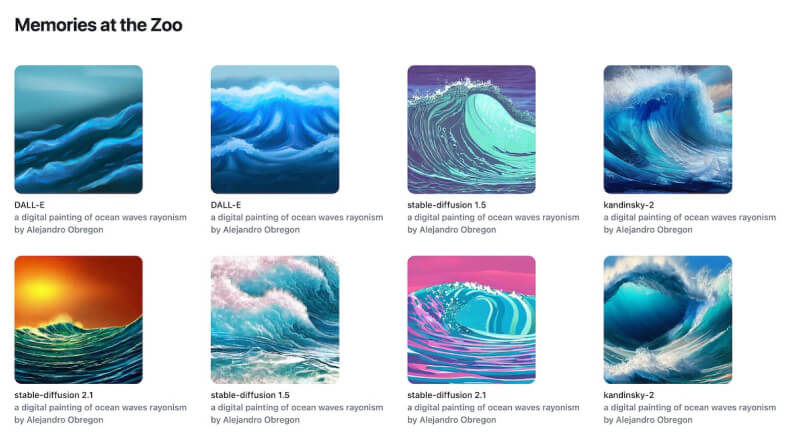Viewport: 800px width, 440px height.
Task: Open the first DALL-E dark teal waves thumbnail
Action: (79, 129)
